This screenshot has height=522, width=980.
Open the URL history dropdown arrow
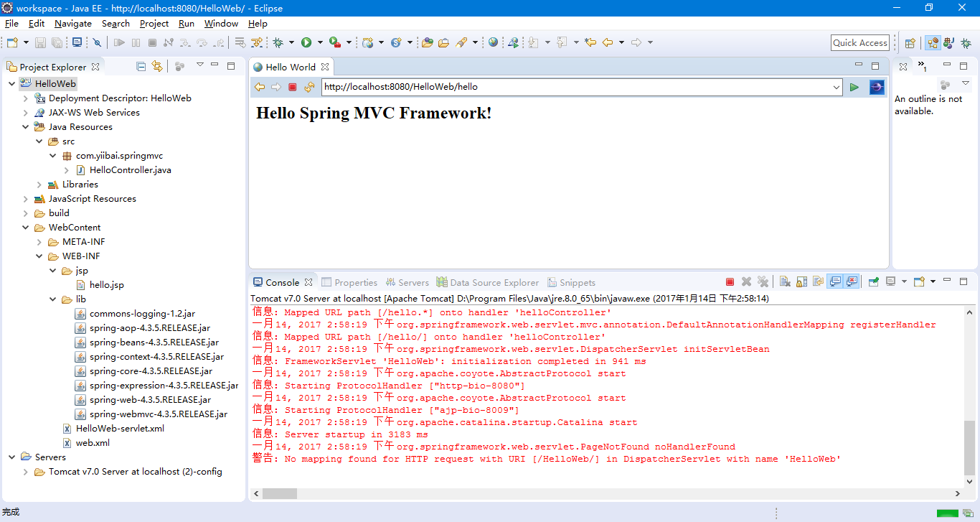[x=836, y=87]
